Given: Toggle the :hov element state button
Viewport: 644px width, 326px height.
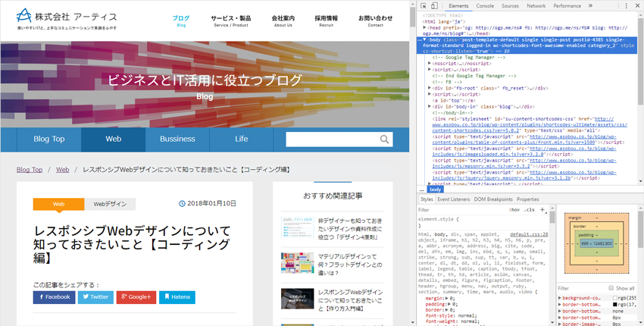Looking at the screenshot, I should point(514,210).
